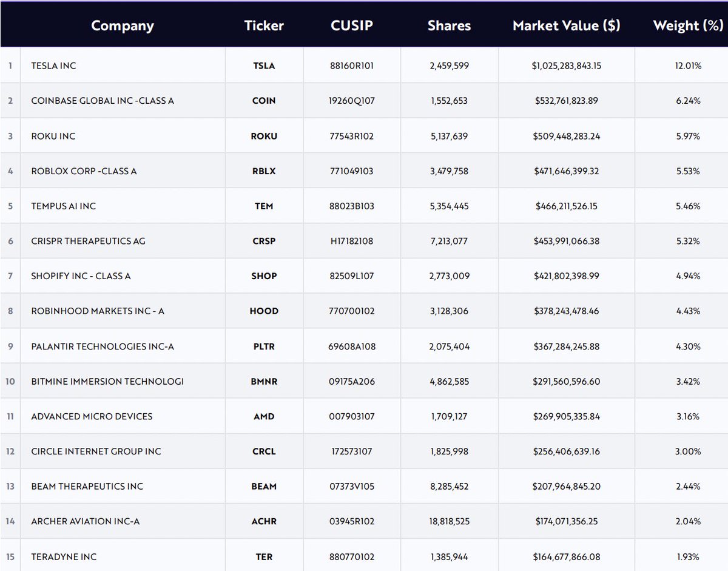Select the COIN ticker symbol
This screenshot has height=571, width=728.
(x=264, y=101)
